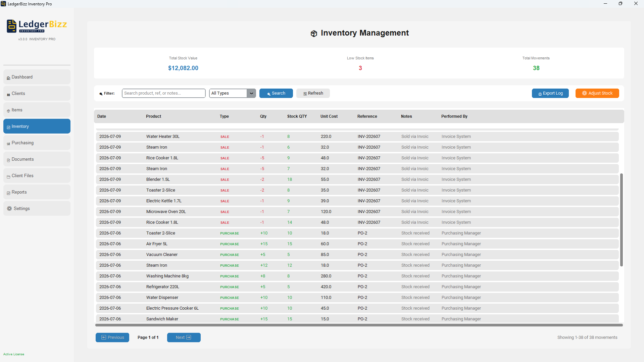Select the Electric Kettle 1.7L row
The width and height of the screenshot is (644, 362).
click(x=357, y=201)
